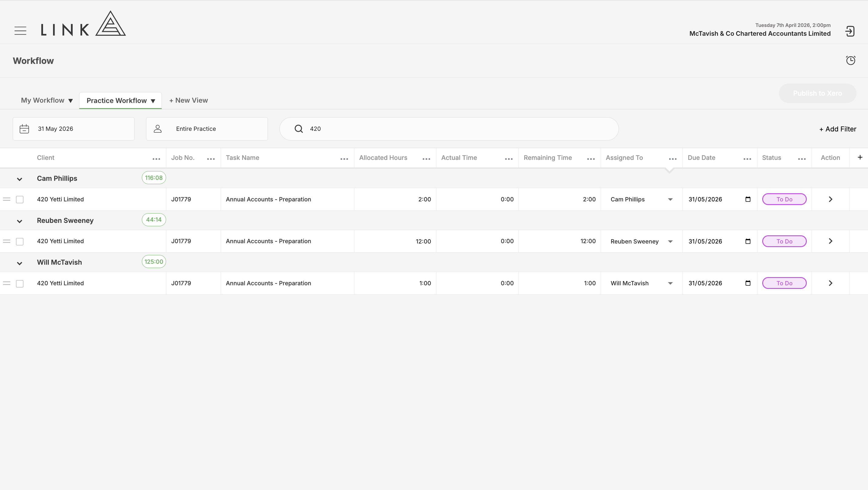Open date picker in Reuben Sweeney row

click(x=748, y=241)
